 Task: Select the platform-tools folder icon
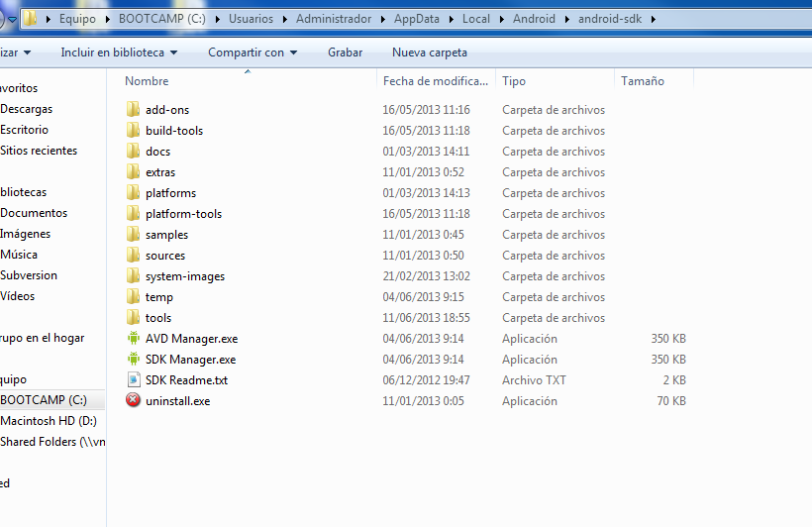click(133, 214)
